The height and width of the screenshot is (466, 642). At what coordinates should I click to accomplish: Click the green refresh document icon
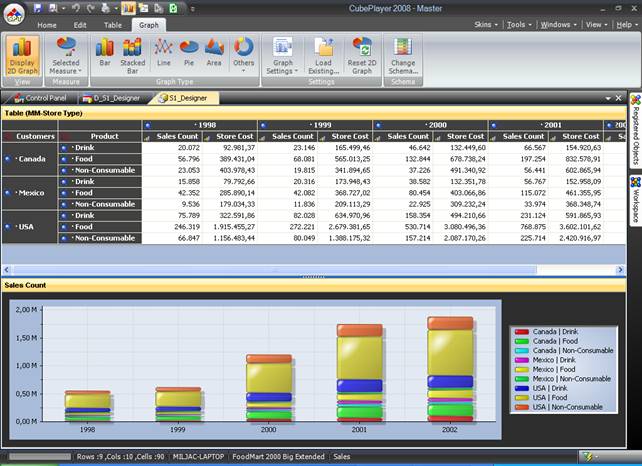click(173, 8)
